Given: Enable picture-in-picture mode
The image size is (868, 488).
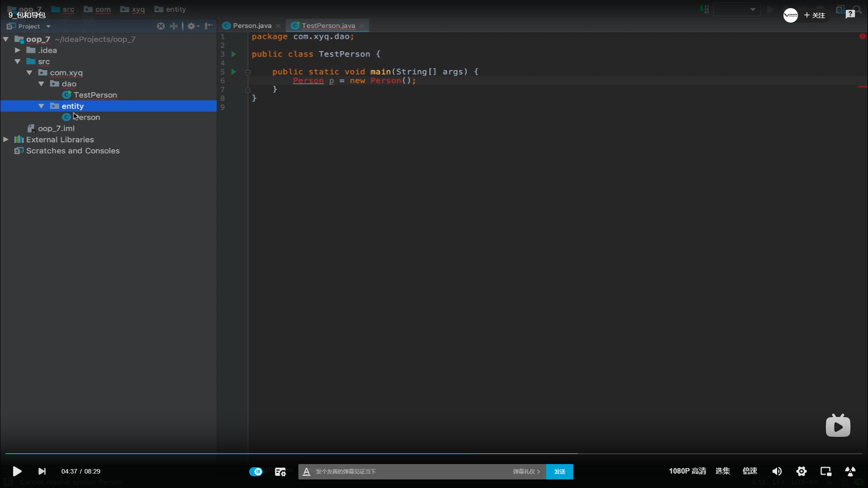Looking at the screenshot, I should coord(826,471).
